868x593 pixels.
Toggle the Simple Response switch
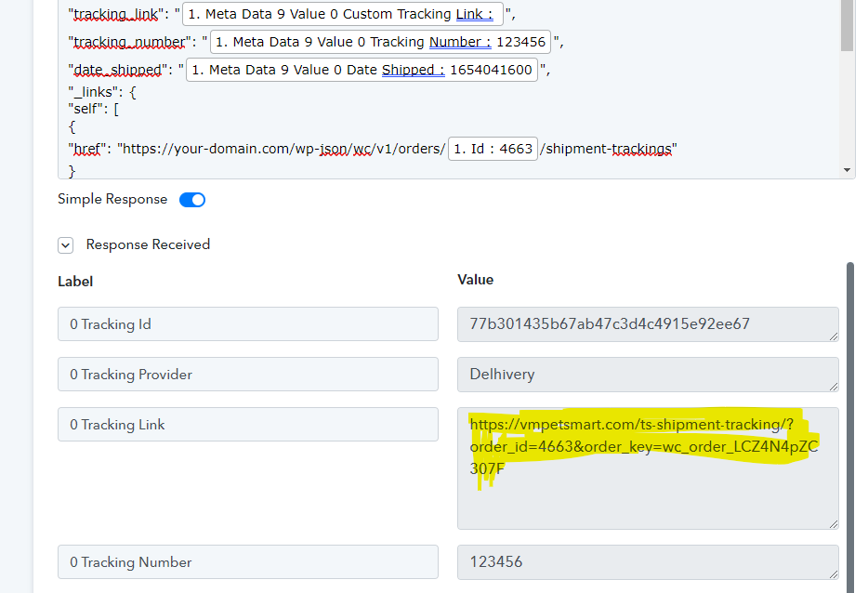click(192, 200)
